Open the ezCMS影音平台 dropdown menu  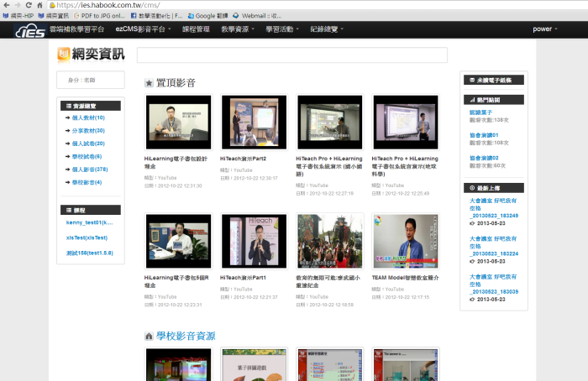(x=144, y=29)
